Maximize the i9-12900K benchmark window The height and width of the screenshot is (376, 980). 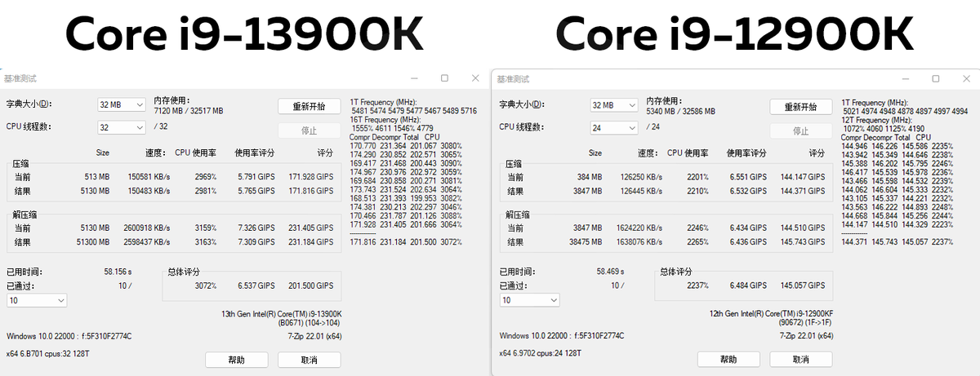[936, 79]
